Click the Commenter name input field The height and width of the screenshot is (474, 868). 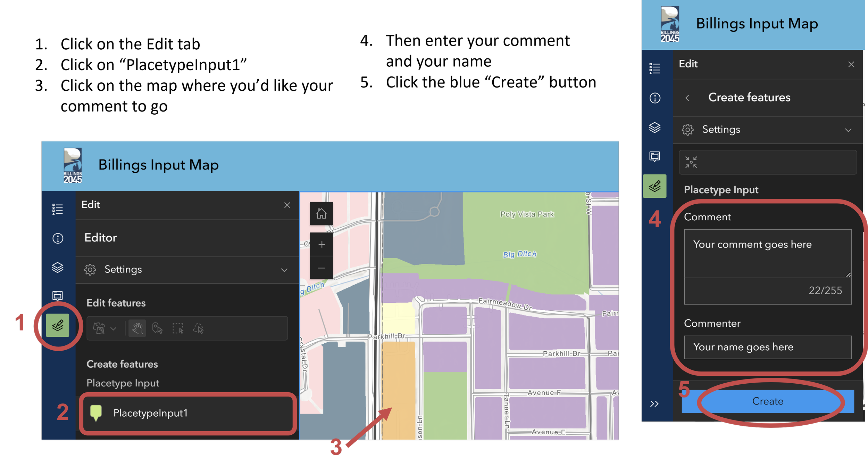pyautogui.click(x=767, y=347)
